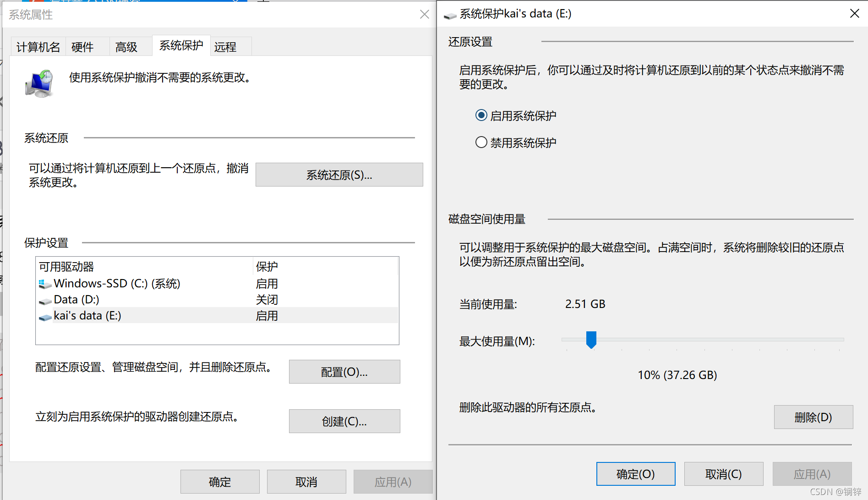Click the Data (D:) drive icon
The height and width of the screenshot is (500, 868).
click(45, 301)
